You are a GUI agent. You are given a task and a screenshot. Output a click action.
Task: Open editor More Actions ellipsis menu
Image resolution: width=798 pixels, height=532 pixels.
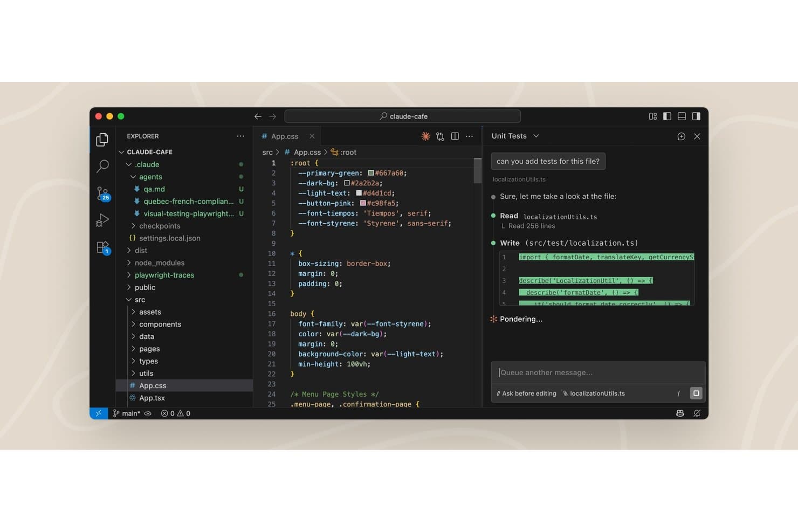(x=470, y=136)
